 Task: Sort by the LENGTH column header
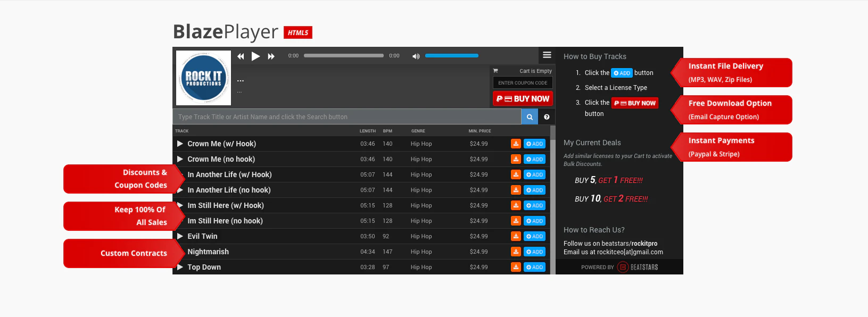click(x=368, y=131)
